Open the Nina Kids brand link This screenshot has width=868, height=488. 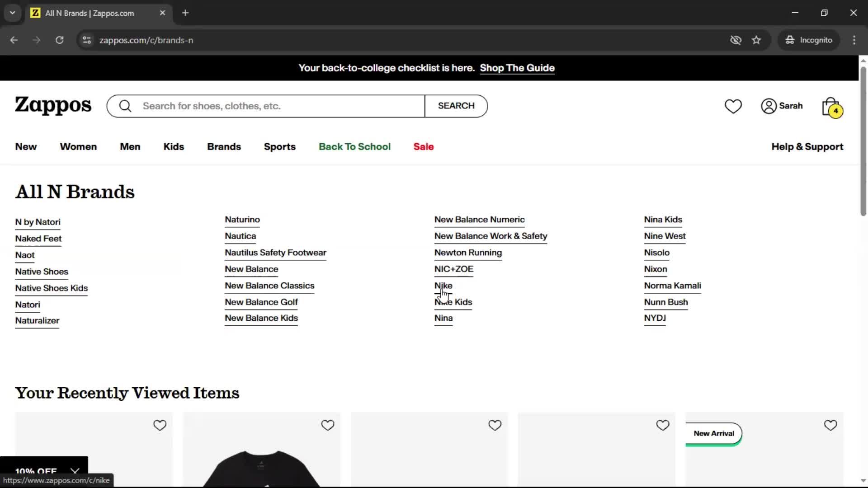click(x=663, y=220)
